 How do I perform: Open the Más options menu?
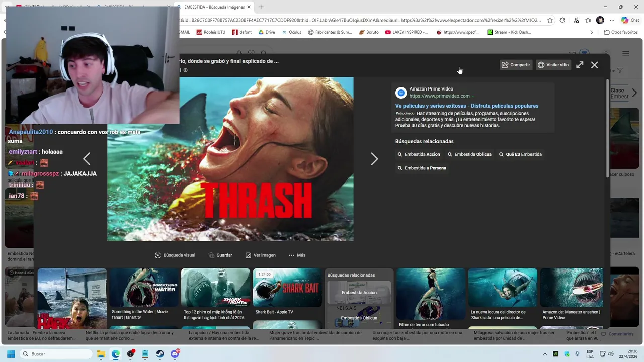pyautogui.click(x=297, y=255)
